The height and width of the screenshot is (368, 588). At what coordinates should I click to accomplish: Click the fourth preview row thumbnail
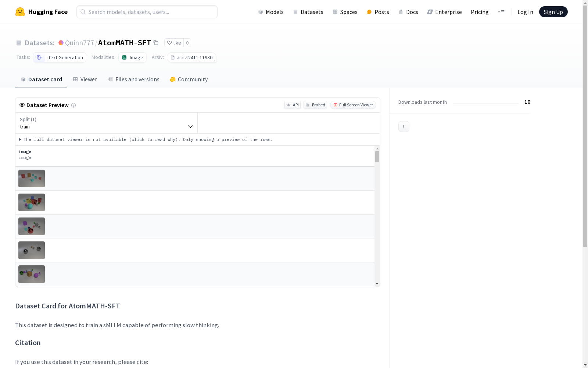32,250
